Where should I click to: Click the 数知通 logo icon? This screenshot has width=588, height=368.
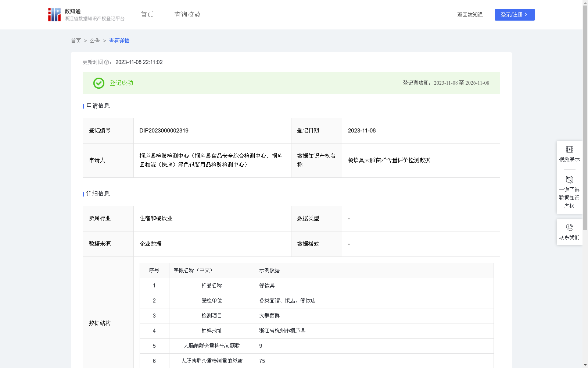(x=54, y=15)
